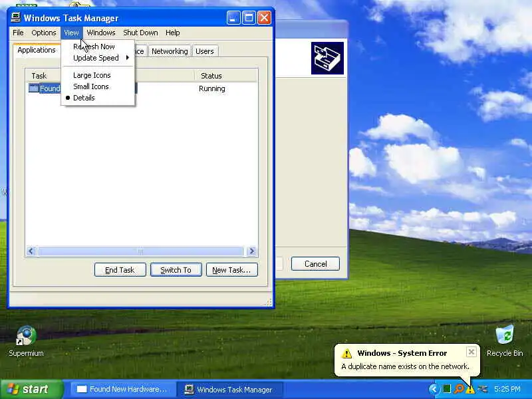Click the orange magnifier tray icon

(459, 389)
